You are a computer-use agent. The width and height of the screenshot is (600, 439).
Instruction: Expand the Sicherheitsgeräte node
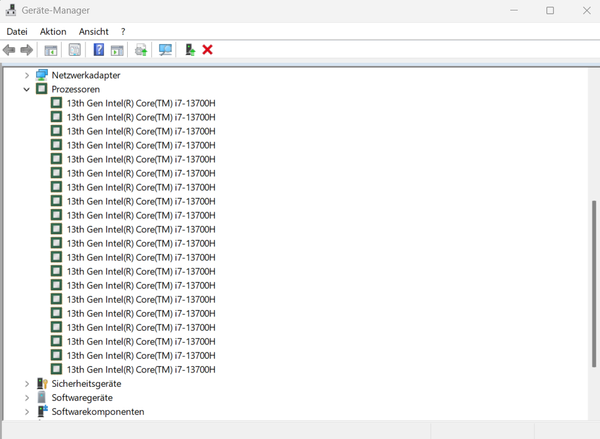pos(27,384)
